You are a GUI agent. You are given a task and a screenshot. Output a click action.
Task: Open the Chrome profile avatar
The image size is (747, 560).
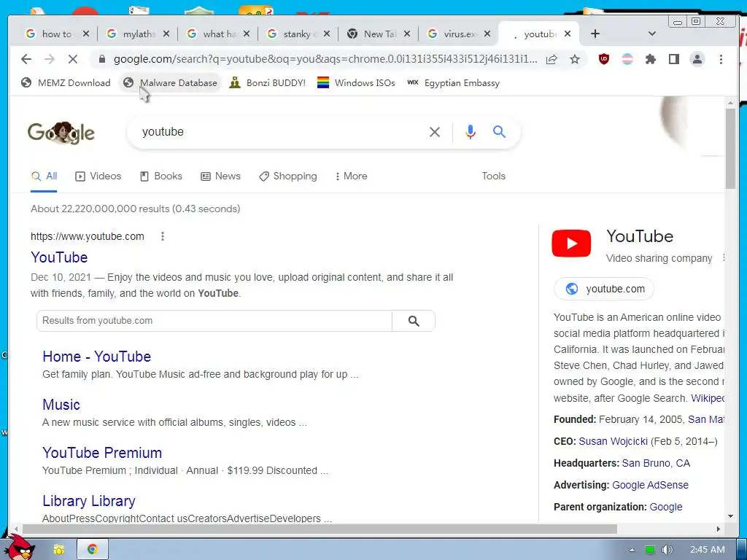coord(697,59)
